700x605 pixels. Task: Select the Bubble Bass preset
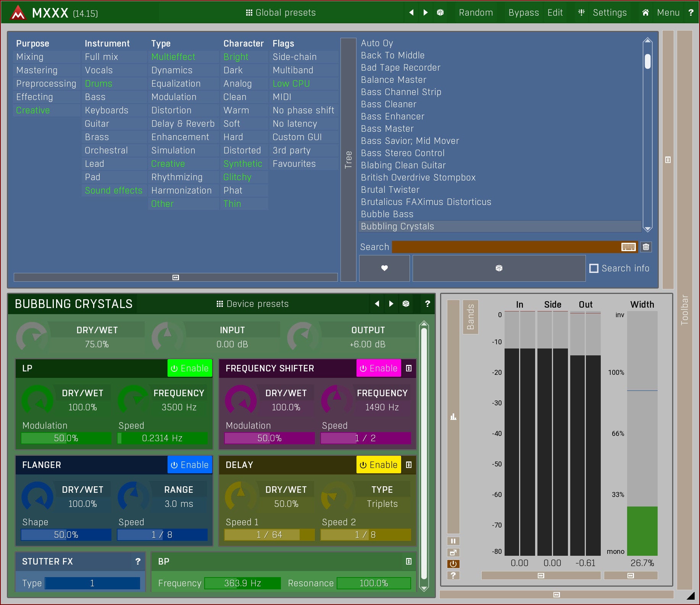coord(387,214)
